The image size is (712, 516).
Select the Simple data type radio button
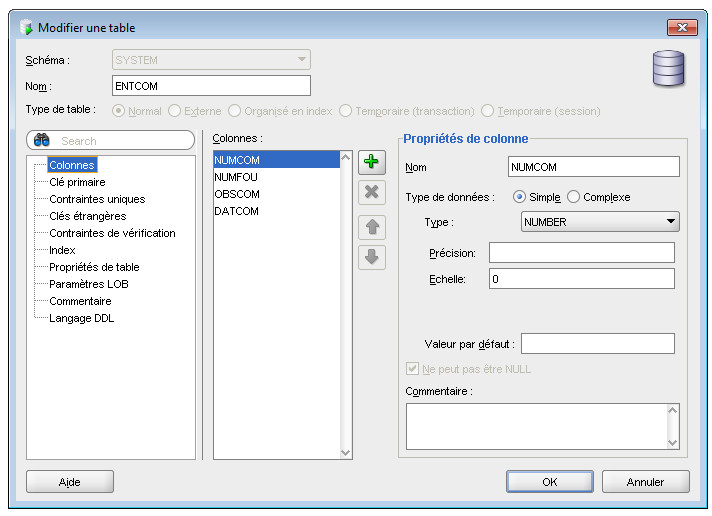520,197
